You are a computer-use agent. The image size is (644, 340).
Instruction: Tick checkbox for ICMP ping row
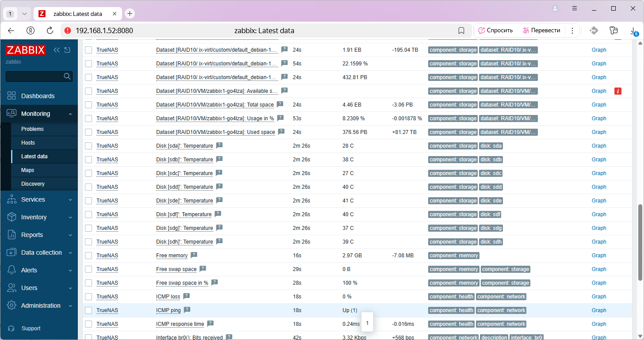point(88,310)
